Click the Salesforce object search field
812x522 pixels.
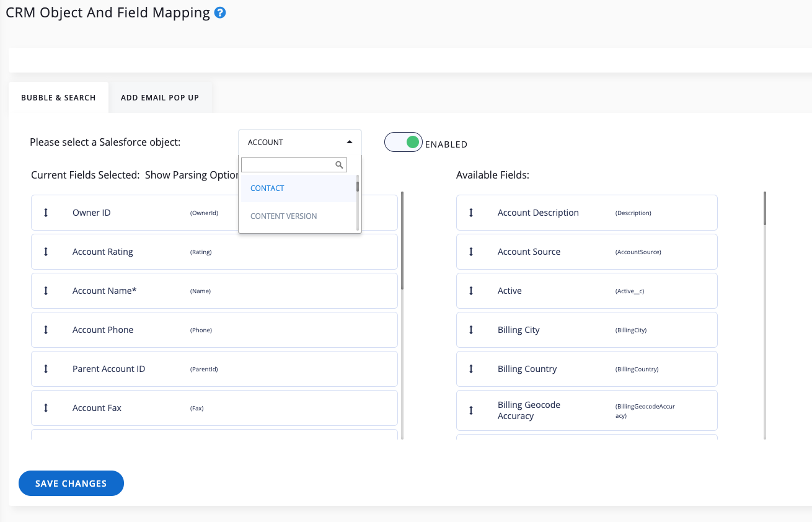(288, 165)
